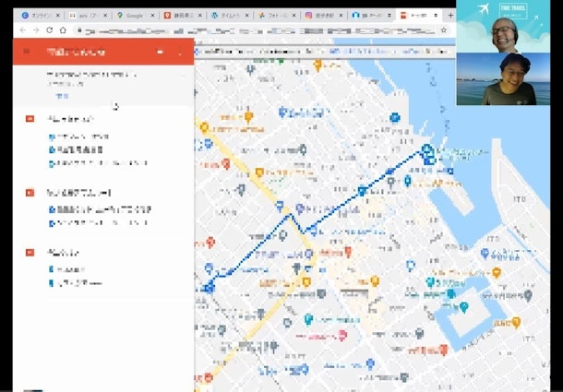Toggle the first red layer icon in sidebar

pos(30,119)
